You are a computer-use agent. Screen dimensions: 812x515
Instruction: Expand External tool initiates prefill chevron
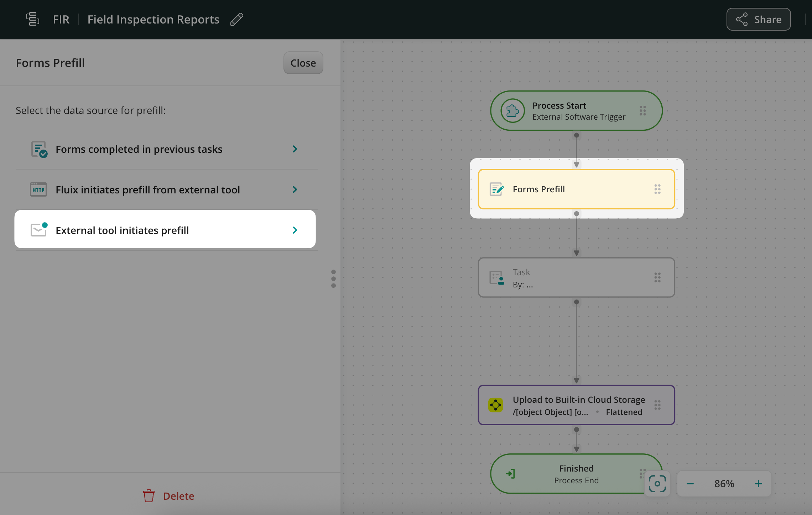(295, 230)
